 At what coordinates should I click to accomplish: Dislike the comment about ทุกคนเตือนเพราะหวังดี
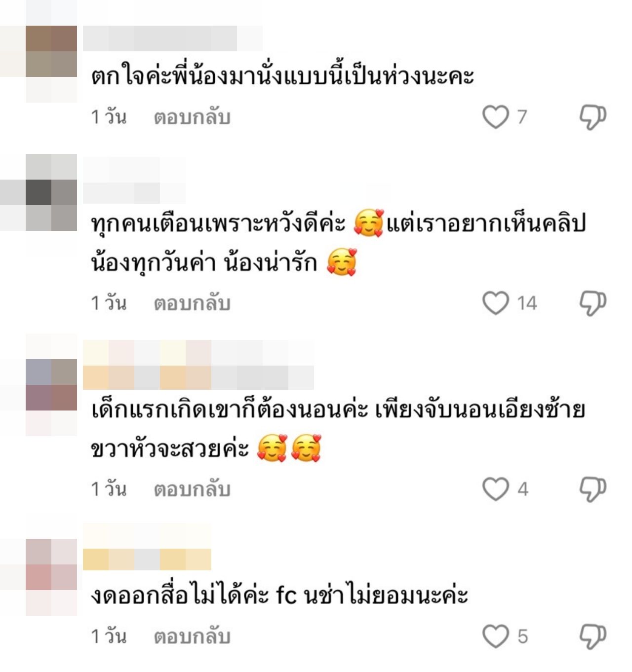click(x=592, y=303)
